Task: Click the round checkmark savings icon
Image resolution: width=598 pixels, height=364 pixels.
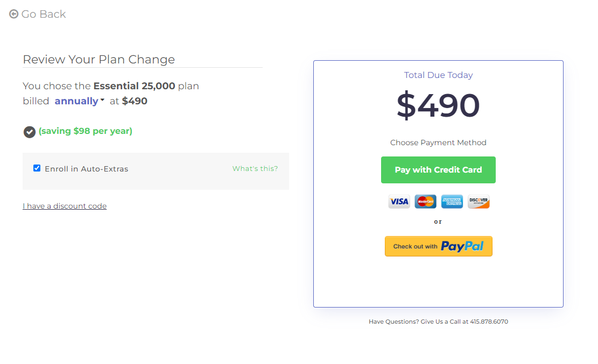Action: coord(30,132)
